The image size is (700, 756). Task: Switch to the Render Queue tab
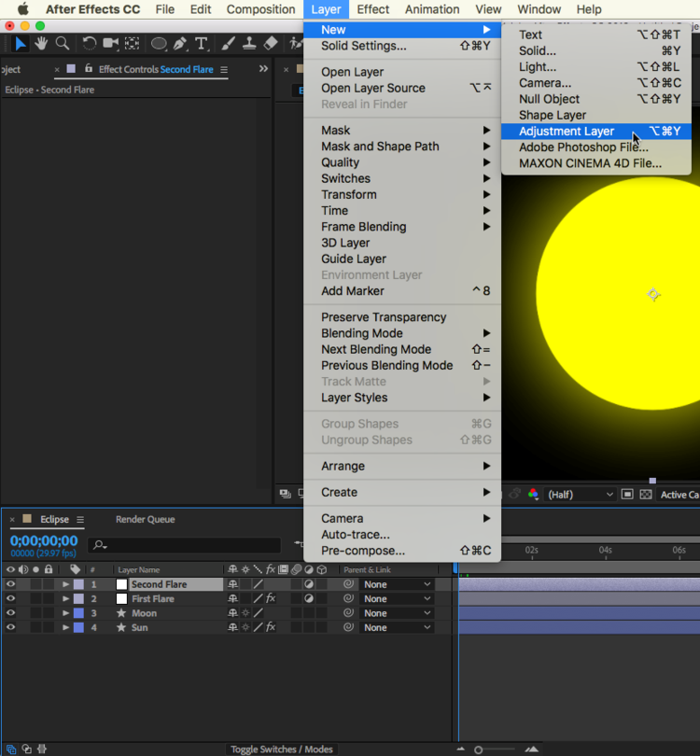[145, 520]
